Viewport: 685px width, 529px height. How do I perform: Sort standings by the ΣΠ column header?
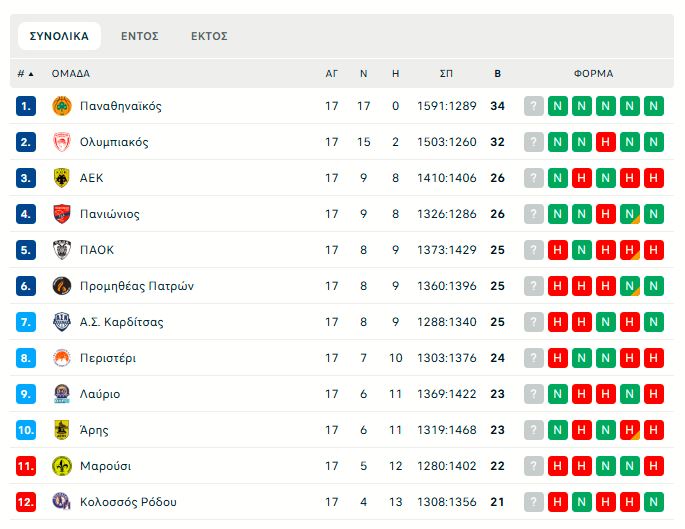(446, 73)
